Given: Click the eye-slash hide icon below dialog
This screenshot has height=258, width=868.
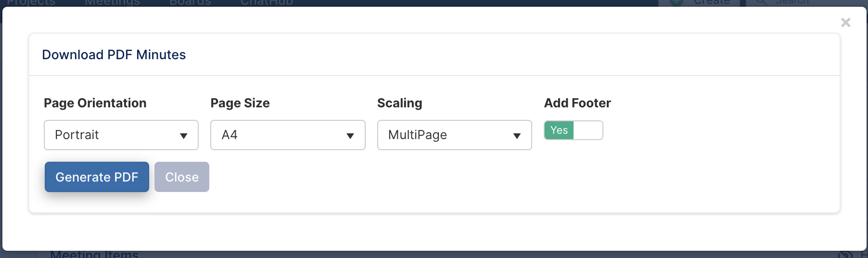Looking at the screenshot, I should coord(845,254).
